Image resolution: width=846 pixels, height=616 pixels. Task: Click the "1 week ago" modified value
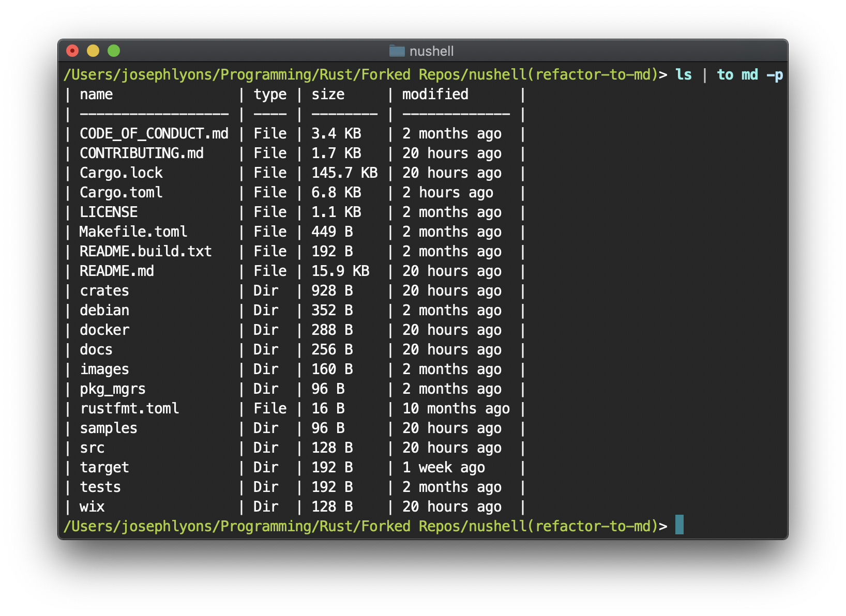click(x=444, y=468)
